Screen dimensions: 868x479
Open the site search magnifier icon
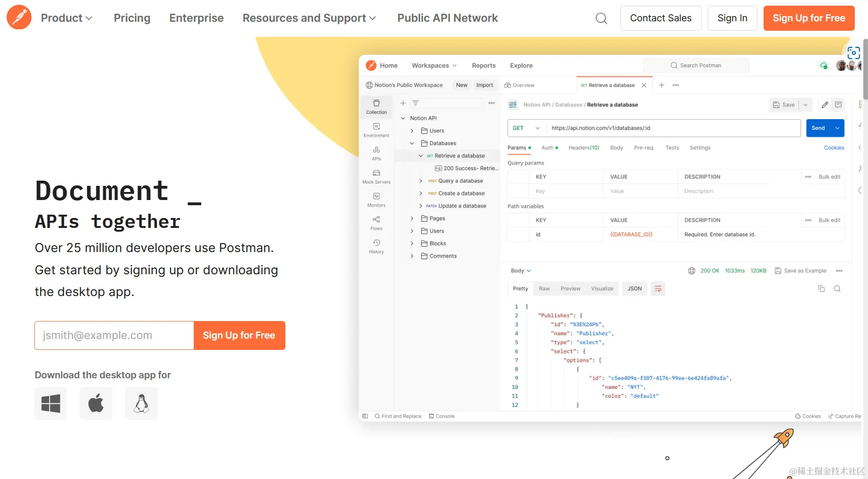[601, 18]
